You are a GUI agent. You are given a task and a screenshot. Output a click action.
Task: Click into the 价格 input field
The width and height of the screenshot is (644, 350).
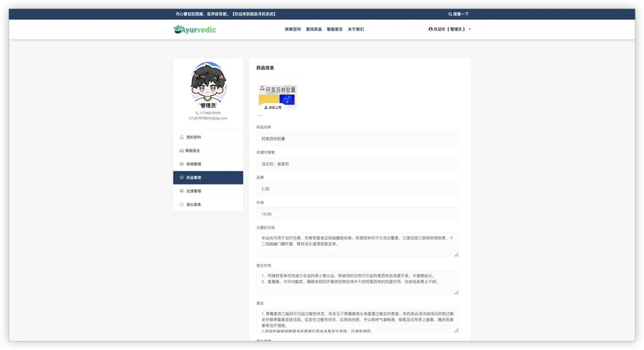tap(357, 214)
